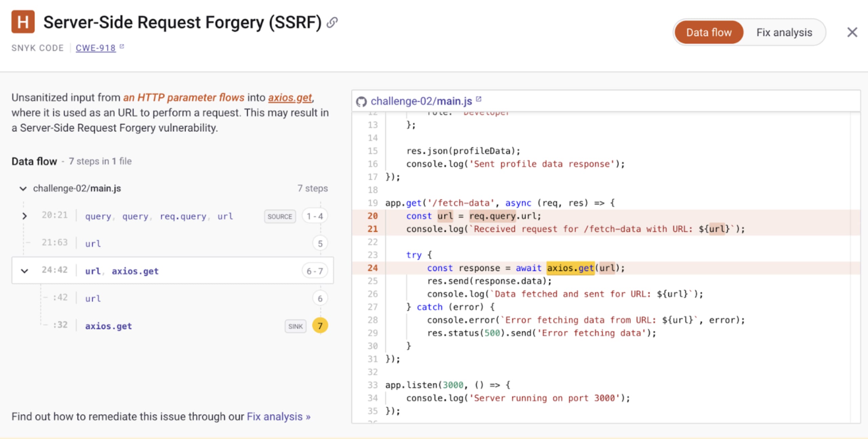Screen dimensions: 868x439
Task: Select the axios.get sink step at :32
Action: [173, 326]
